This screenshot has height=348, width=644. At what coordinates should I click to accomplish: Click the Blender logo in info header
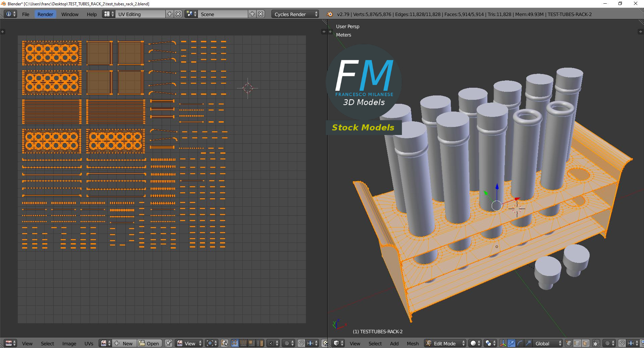click(330, 14)
